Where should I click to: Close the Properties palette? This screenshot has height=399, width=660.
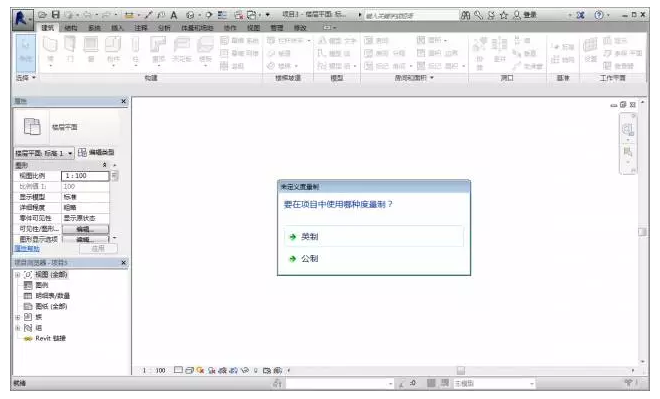pyautogui.click(x=123, y=101)
